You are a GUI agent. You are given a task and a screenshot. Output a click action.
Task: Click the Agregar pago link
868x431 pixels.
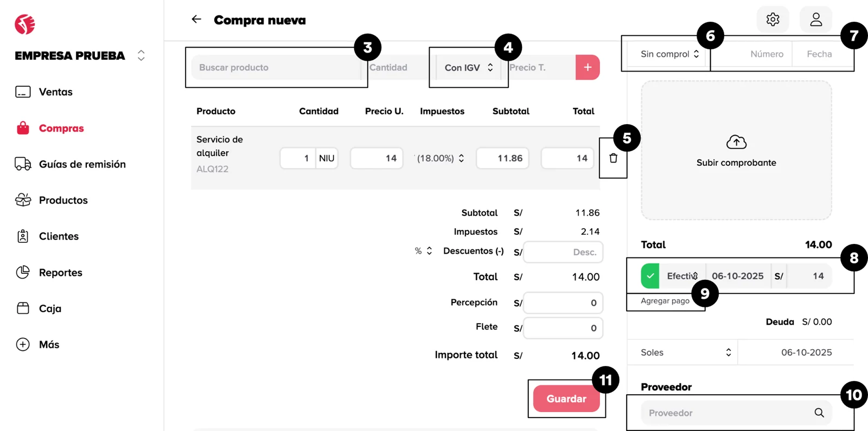click(x=665, y=301)
